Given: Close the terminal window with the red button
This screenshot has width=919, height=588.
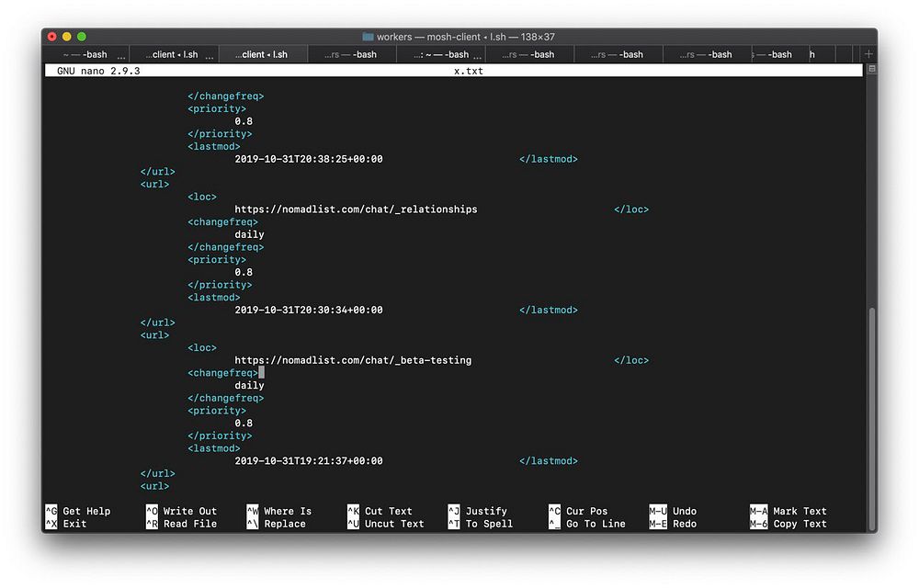Looking at the screenshot, I should (x=52, y=37).
